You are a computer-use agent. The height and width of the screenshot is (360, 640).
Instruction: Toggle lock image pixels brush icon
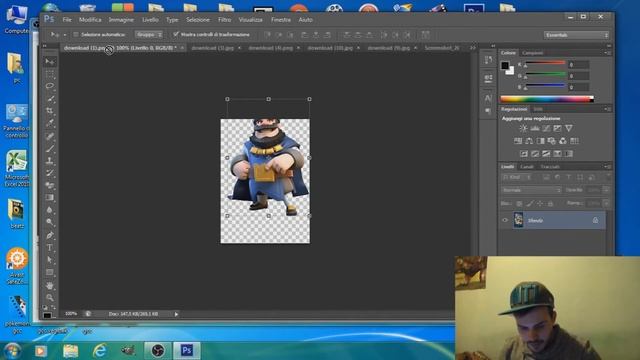coord(529,203)
